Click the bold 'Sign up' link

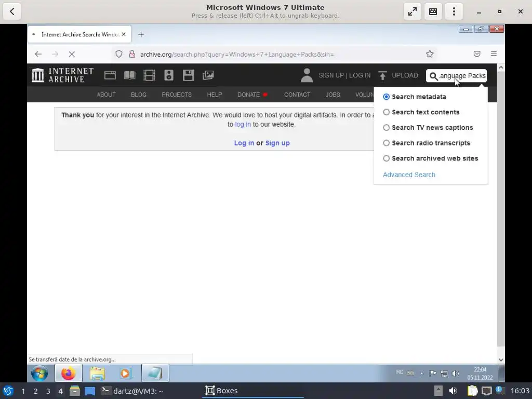point(277,143)
